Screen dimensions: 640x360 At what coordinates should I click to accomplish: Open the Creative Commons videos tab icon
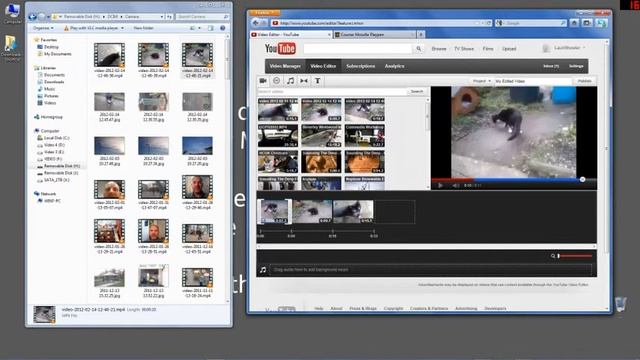[x=276, y=81]
